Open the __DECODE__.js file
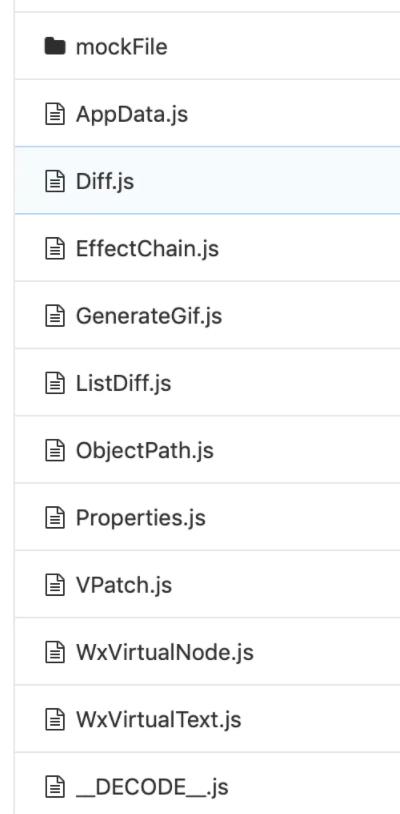 pos(152,788)
